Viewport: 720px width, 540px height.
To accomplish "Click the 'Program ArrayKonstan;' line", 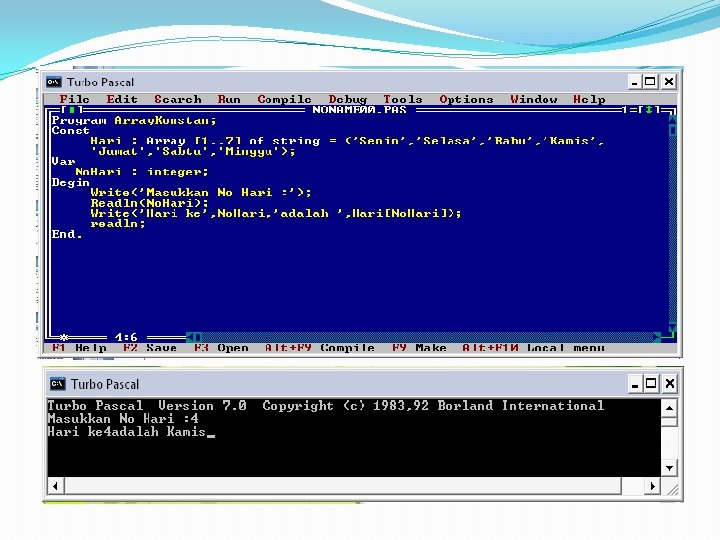I will 134,120.
